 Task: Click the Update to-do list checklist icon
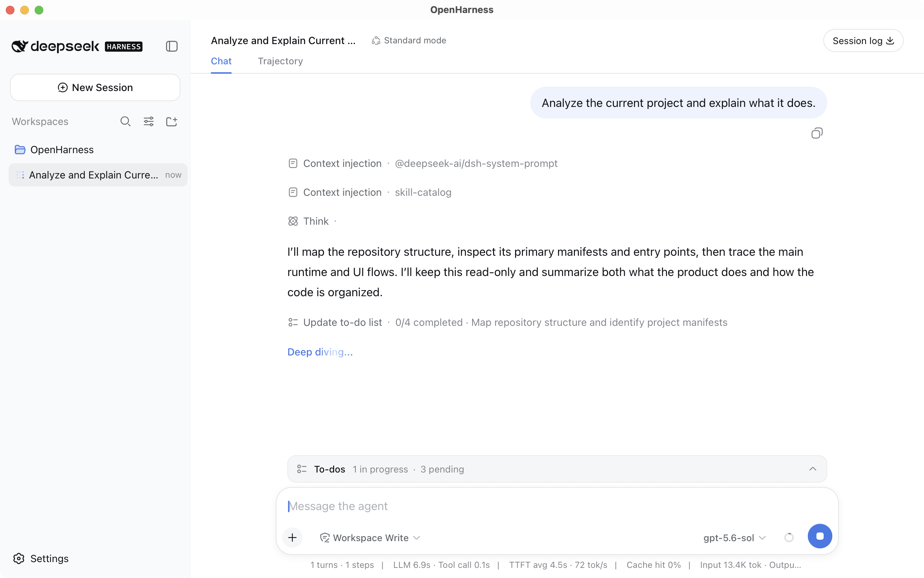pyautogui.click(x=293, y=322)
